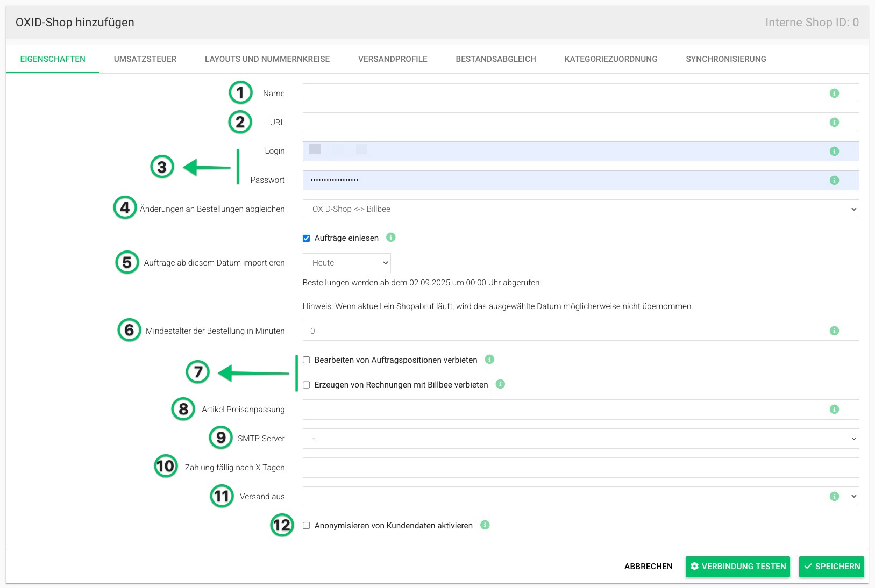The image size is (875, 588).
Task: Click the Abbrechen button
Action: (x=649, y=567)
